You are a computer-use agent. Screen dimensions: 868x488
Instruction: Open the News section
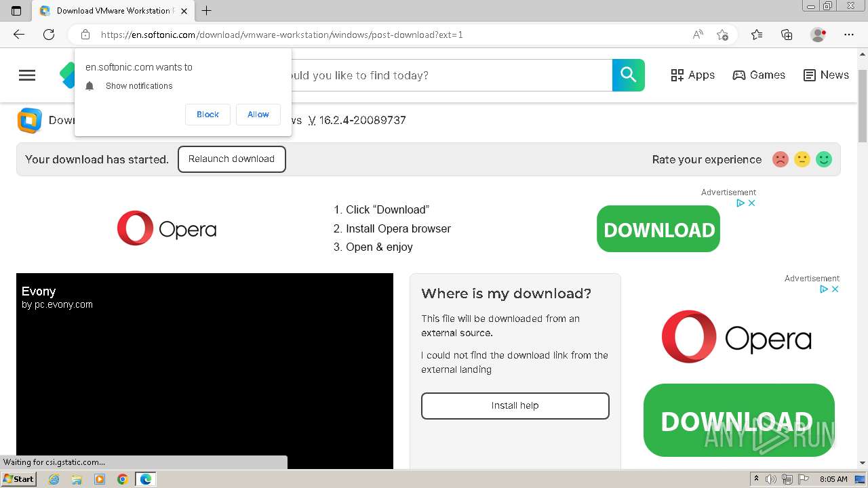826,75
